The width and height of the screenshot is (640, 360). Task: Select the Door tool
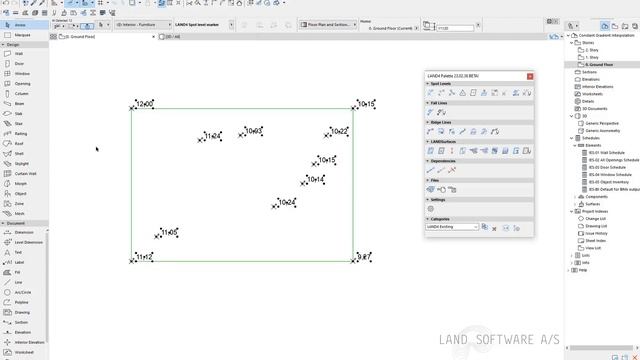24,64
